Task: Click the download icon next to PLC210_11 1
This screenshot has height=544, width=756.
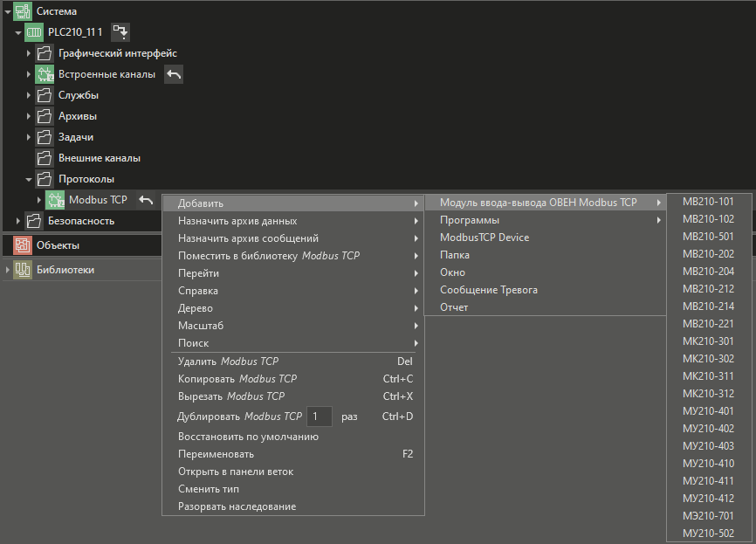Action: click(120, 32)
